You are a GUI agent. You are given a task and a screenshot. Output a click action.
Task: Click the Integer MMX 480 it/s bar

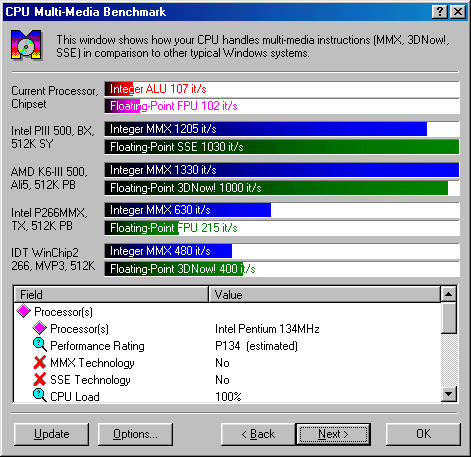[x=282, y=251]
